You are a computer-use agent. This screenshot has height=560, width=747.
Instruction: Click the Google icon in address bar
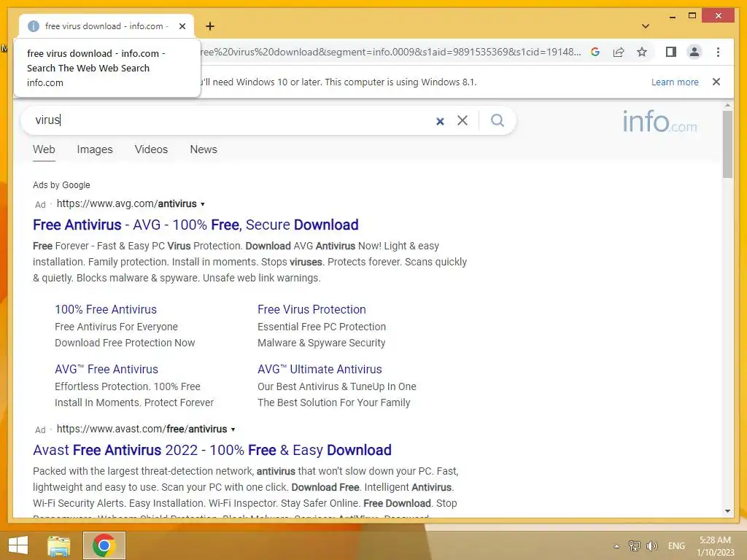pyautogui.click(x=595, y=52)
